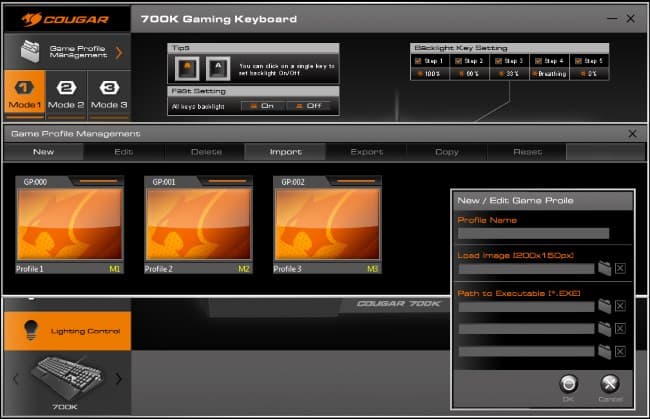Toggle Step 4 backlight checkbox
Image resolution: width=650 pixels, height=419 pixels.
click(x=538, y=61)
